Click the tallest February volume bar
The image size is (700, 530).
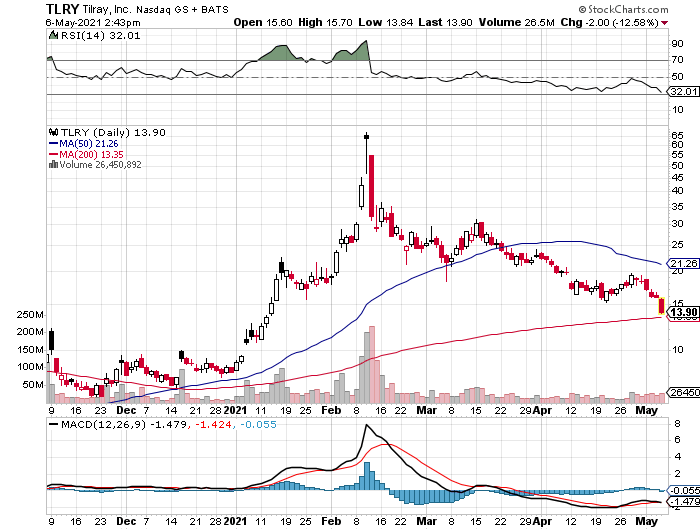(371, 364)
